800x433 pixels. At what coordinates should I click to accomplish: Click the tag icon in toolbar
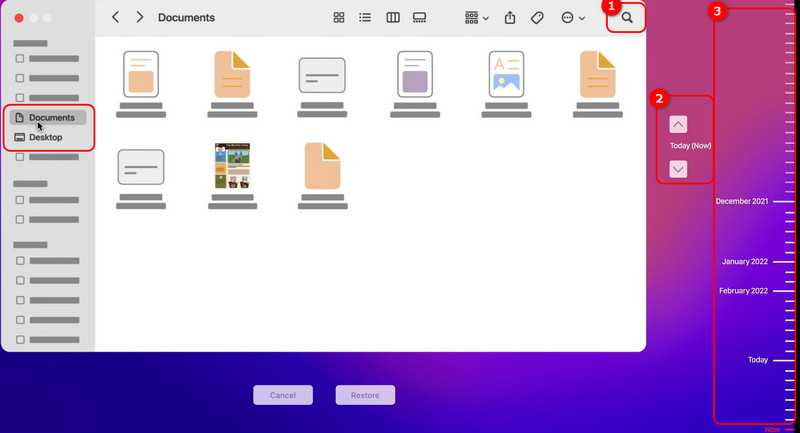[537, 18]
